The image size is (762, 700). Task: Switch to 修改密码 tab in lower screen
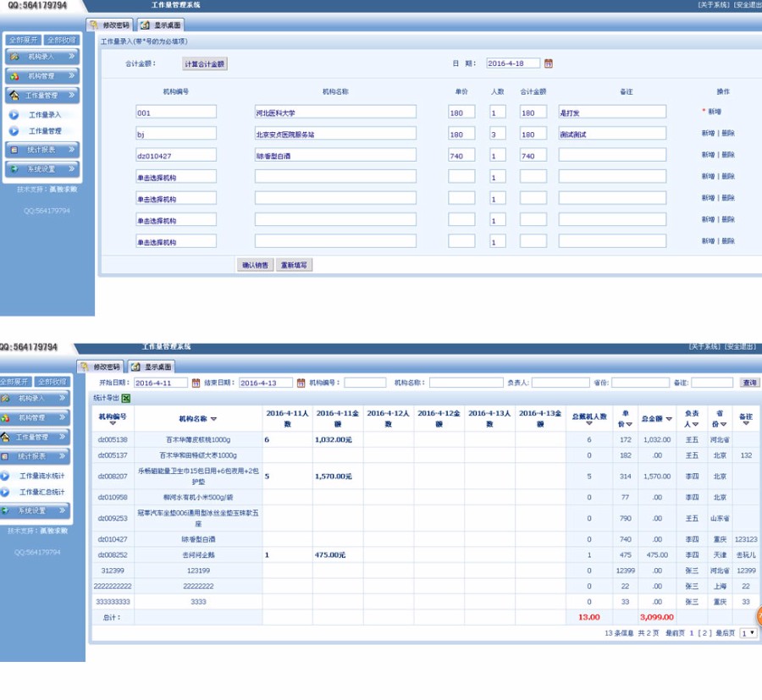pyautogui.click(x=101, y=367)
